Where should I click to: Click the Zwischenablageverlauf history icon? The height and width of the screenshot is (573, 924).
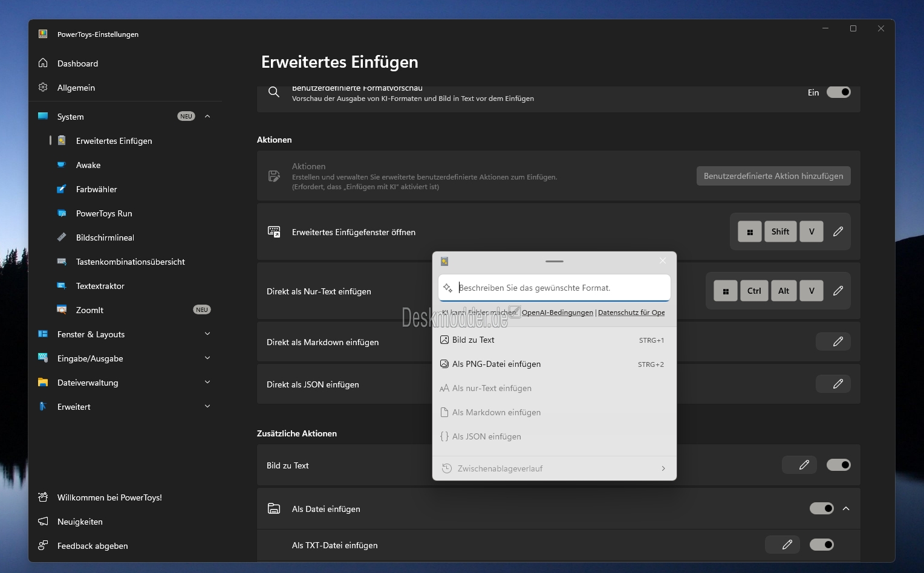pos(447,468)
